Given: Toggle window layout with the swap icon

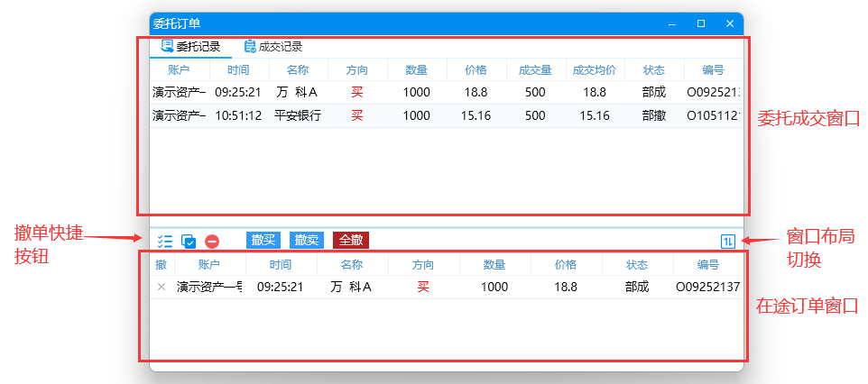Looking at the screenshot, I should click(x=728, y=242).
